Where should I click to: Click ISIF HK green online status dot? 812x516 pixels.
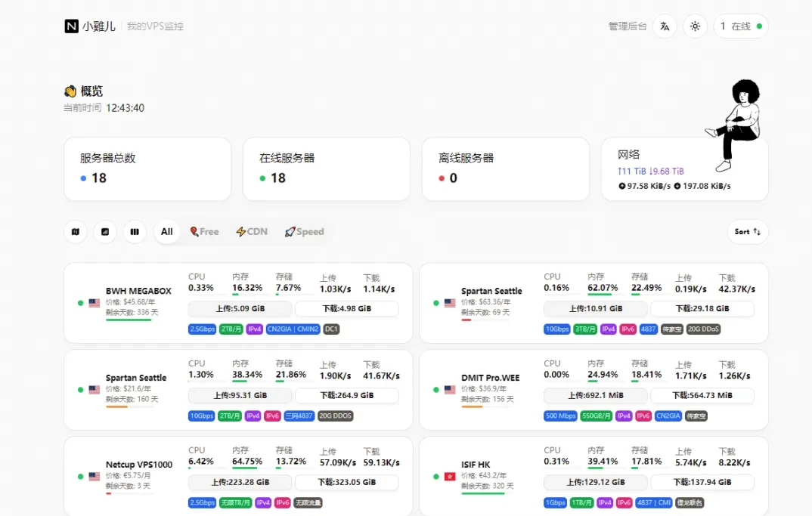tap(436, 477)
